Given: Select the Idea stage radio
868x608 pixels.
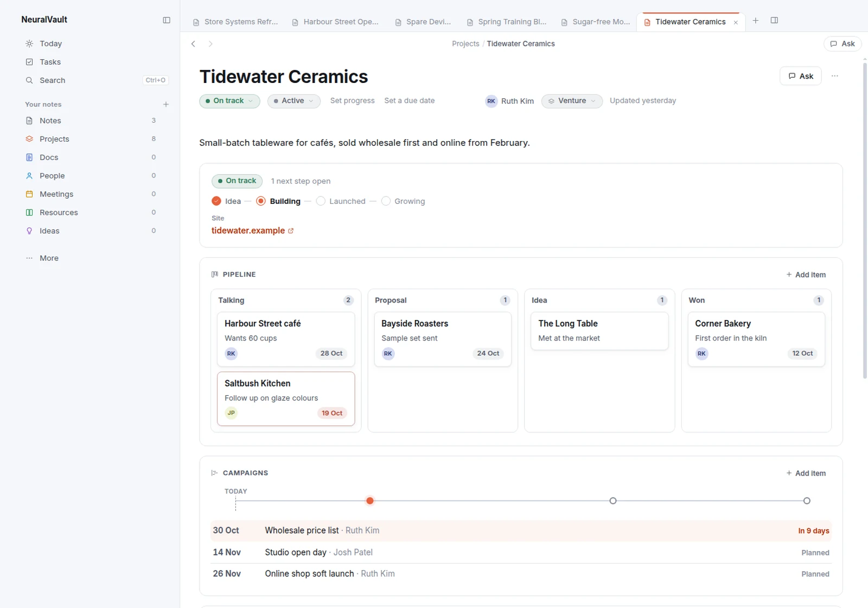Looking at the screenshot, I should coord(216,201).
